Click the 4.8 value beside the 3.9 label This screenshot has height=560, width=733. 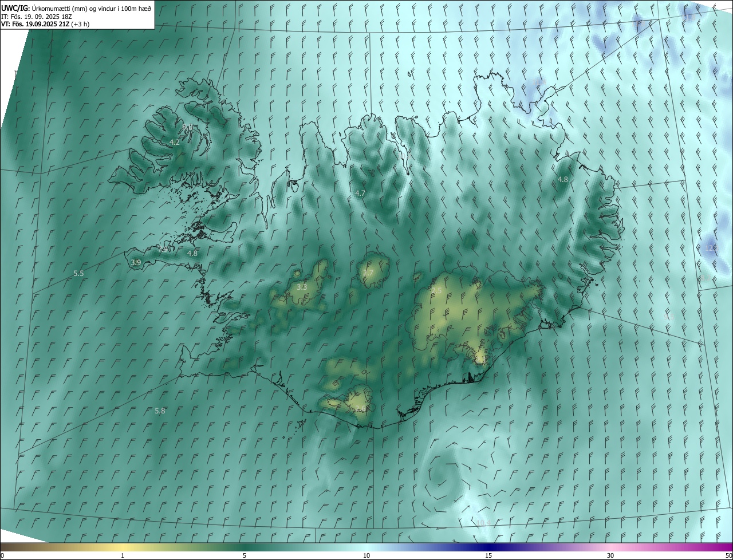coord(192,253)
